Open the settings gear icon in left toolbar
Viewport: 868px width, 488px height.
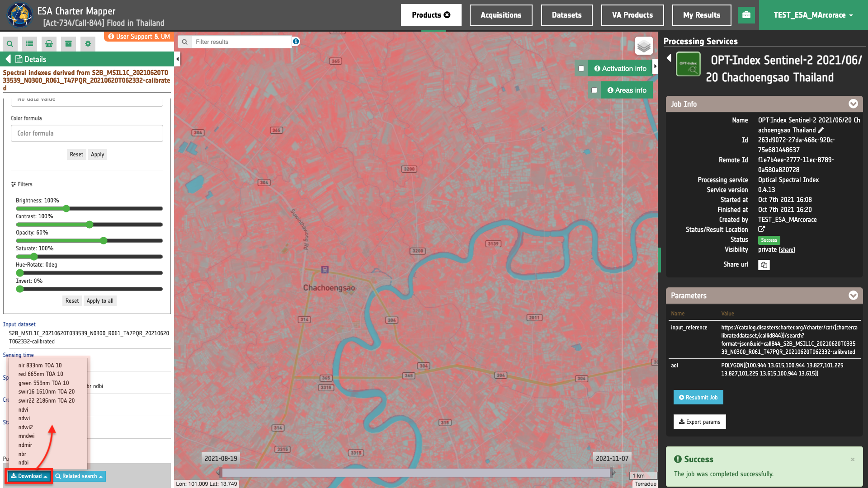pos(88,44)
